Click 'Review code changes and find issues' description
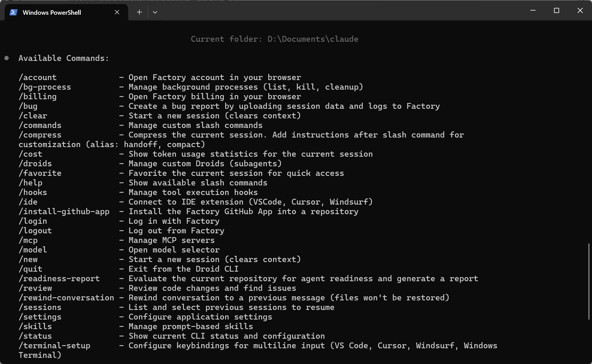592x364 pixels. [213, 288]
